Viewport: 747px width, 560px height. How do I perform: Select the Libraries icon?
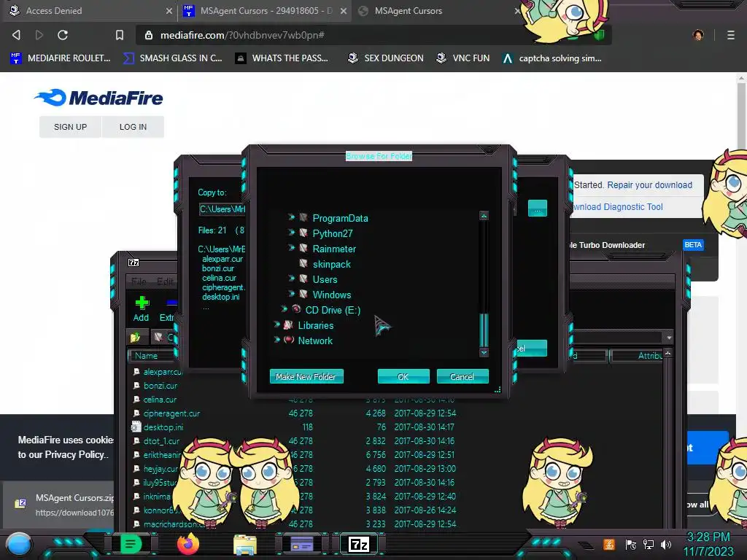click(288, 324)
